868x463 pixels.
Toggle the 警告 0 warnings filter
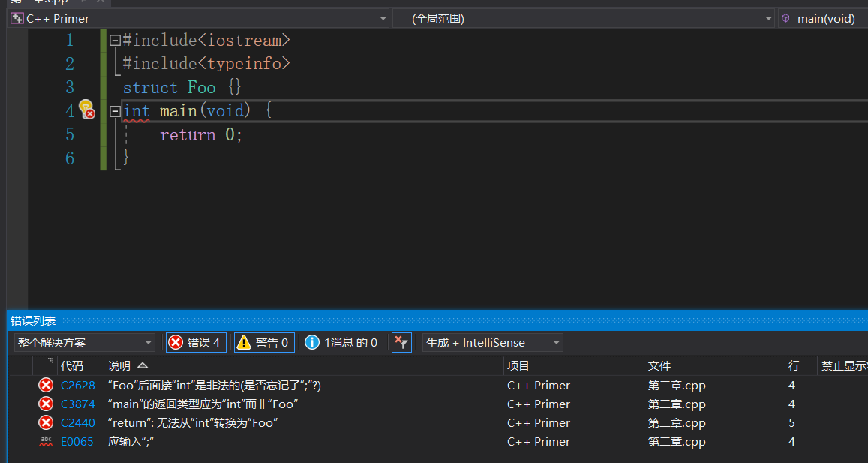click(264, 343)
